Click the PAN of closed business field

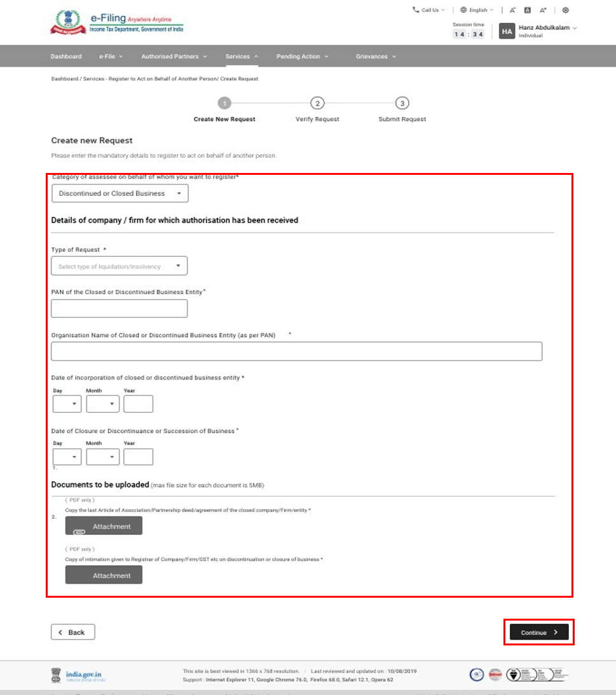(x=120, y=308)
